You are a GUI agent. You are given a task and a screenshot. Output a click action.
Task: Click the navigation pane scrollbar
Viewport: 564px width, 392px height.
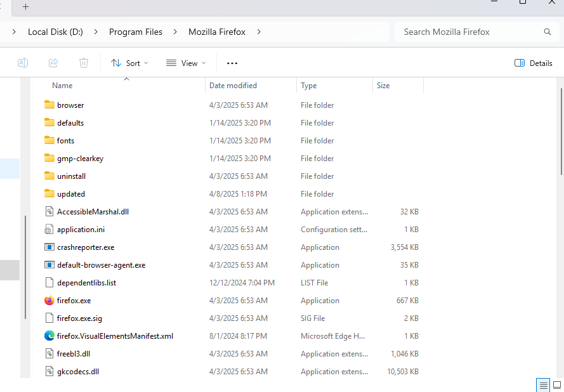click(x=25, y=267)
